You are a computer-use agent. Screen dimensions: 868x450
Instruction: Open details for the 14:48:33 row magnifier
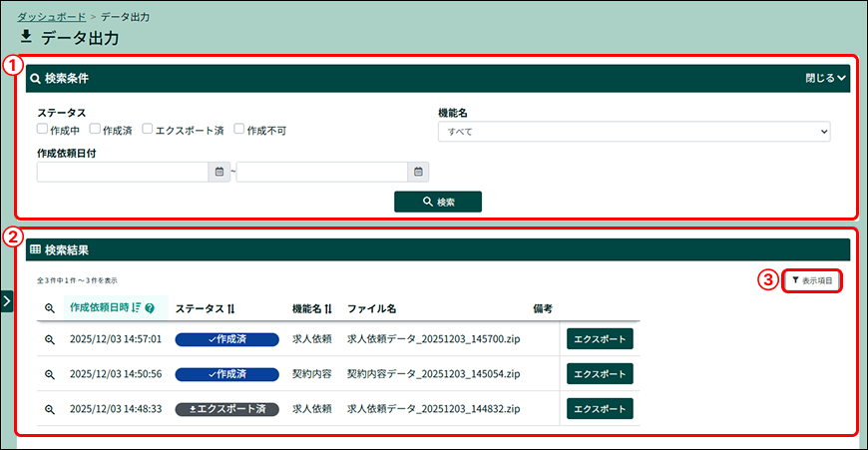[50, 410]
